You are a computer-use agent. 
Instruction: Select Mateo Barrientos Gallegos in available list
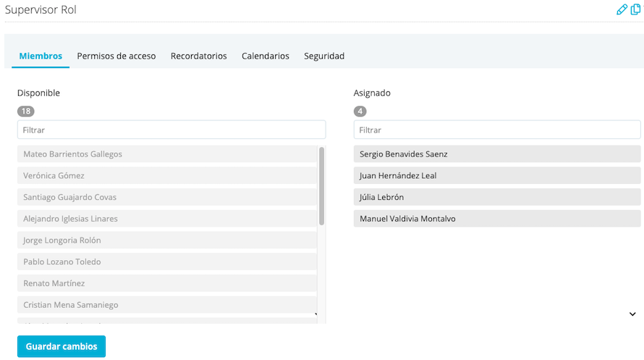[x=166, y=154]
